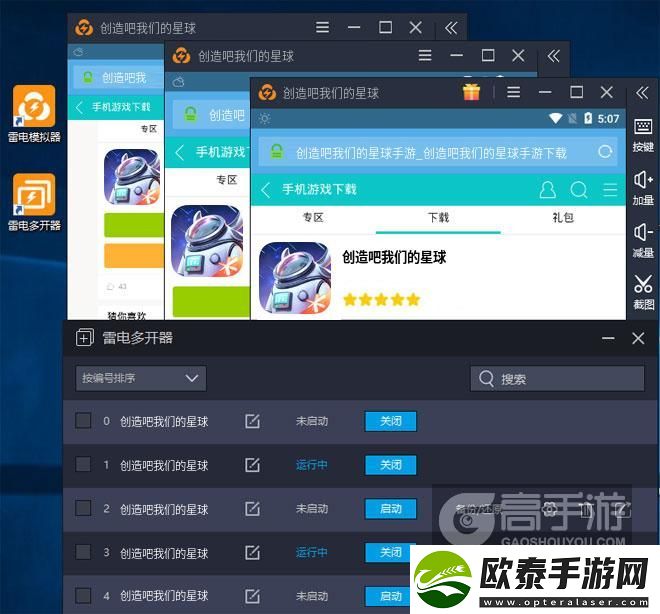
Task: Click the orange button in rearmost window
Action: tap(134, 255)
